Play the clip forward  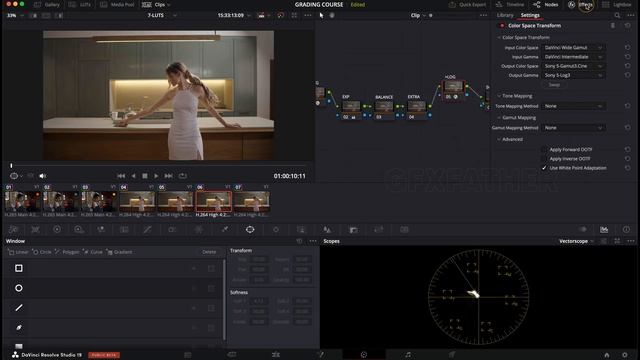(156, 176)
